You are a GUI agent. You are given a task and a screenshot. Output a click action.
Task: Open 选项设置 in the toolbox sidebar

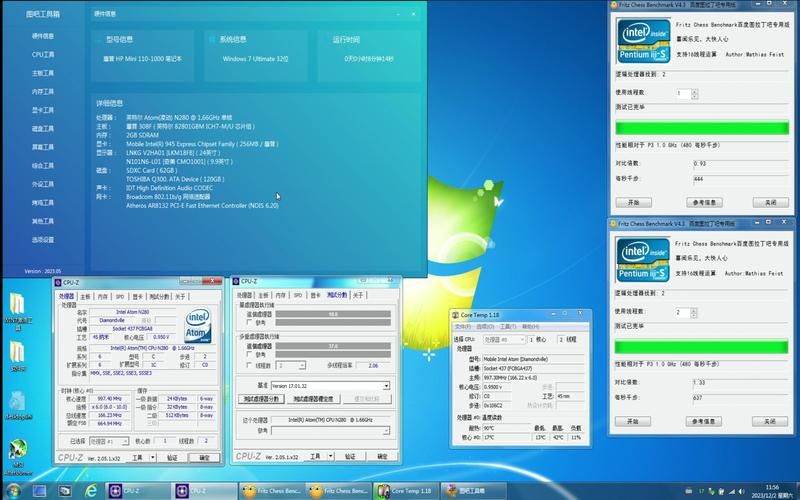click(43, 240)
